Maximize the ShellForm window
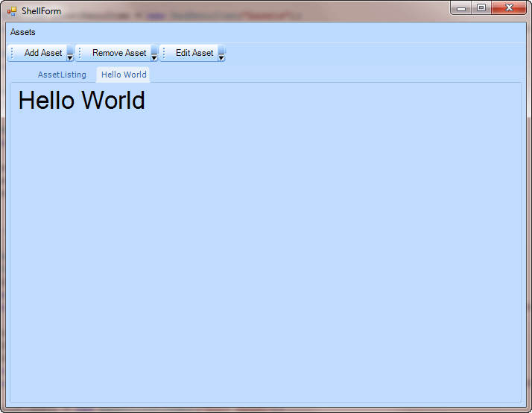Screen dimensions: 532x413 point(481,7)
